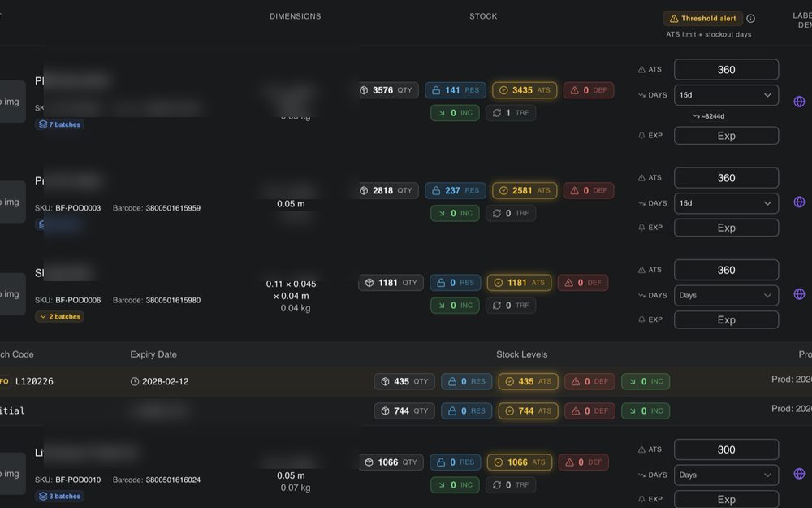This screenshot has height=508, width=812.
Task: Click the 2581 ATS badge
Action: click(525, 190)
